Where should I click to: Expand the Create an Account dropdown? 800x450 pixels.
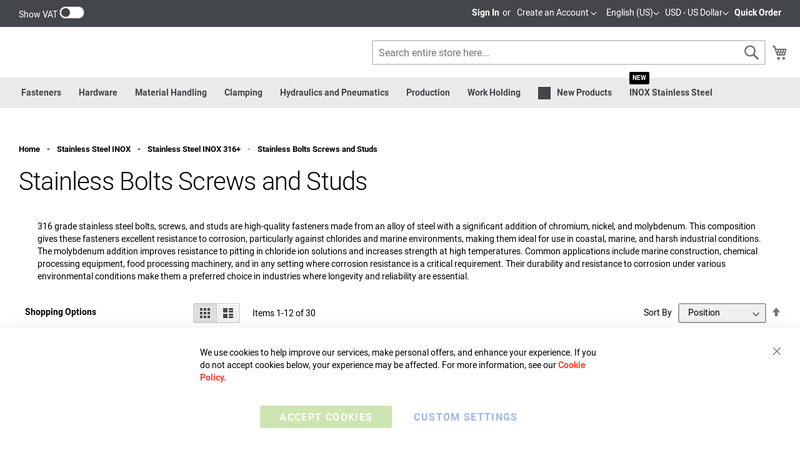(556, 13)
